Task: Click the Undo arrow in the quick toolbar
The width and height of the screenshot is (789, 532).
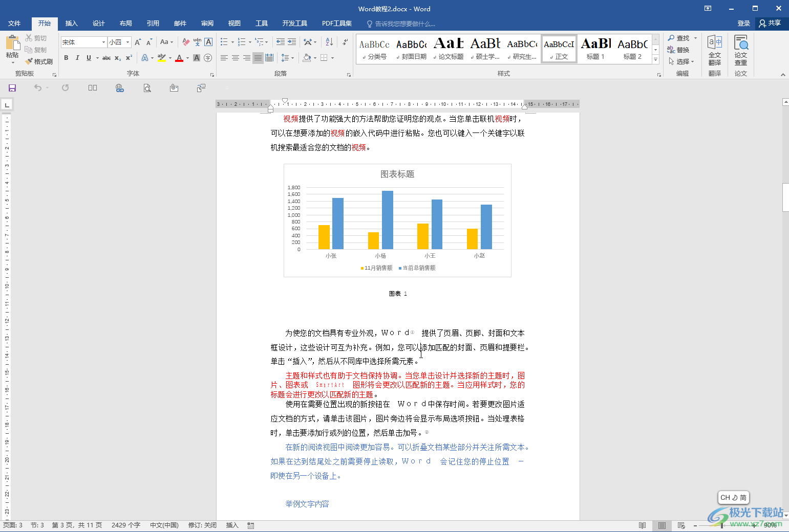Action: coord(38,88)
